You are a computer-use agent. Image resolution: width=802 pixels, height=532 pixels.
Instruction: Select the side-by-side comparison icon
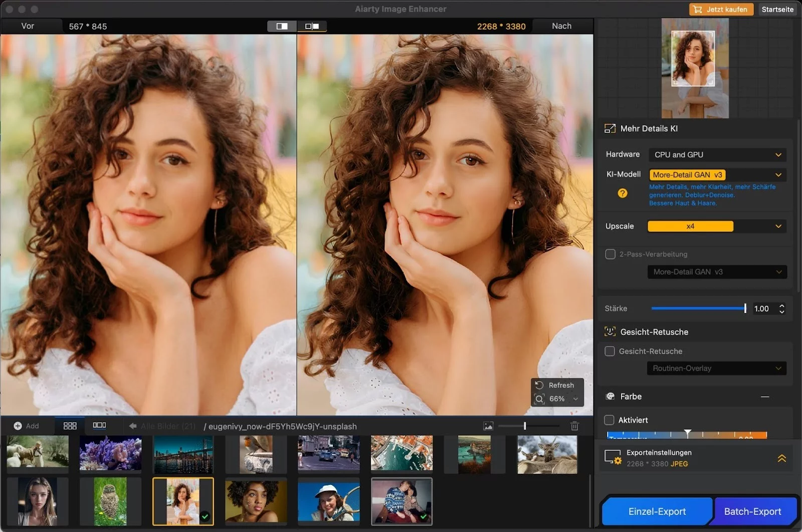tap(312, 26)
